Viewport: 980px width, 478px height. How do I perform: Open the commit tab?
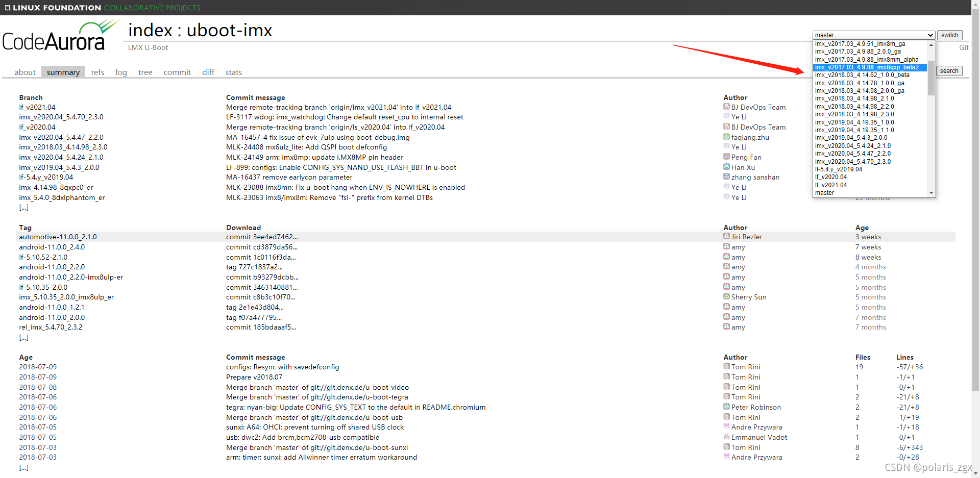coord(177,72)
